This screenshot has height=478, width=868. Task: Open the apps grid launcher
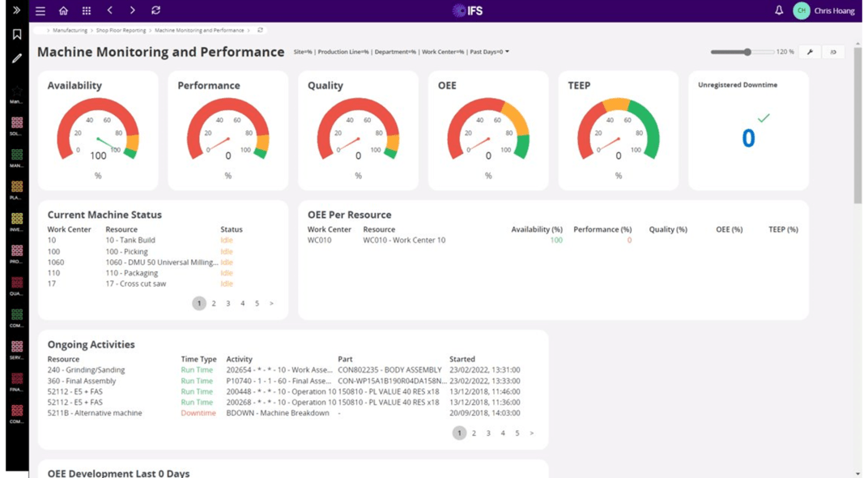(87, 11)
